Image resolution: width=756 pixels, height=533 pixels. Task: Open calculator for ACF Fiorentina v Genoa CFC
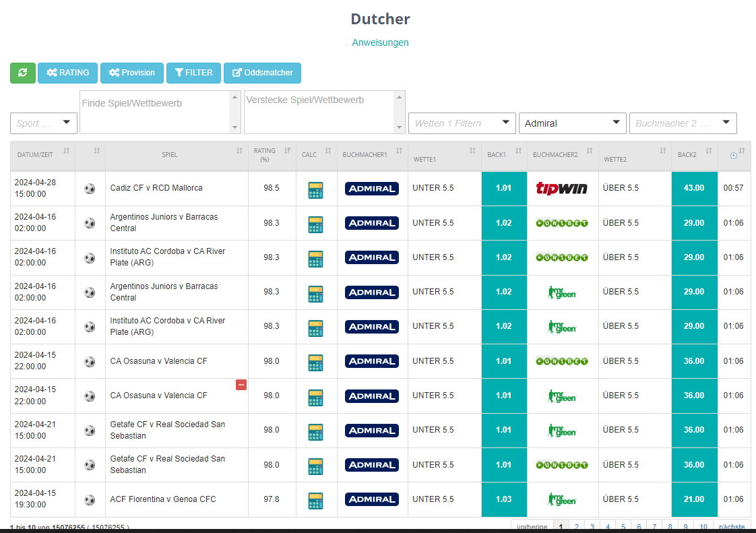315,501
